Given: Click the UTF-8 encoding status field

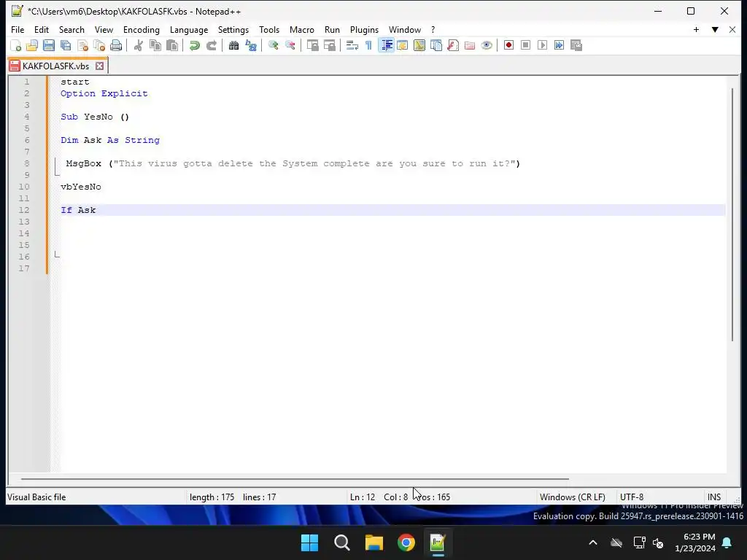Looking at the screenshot, I should click(x=632, y=497).
